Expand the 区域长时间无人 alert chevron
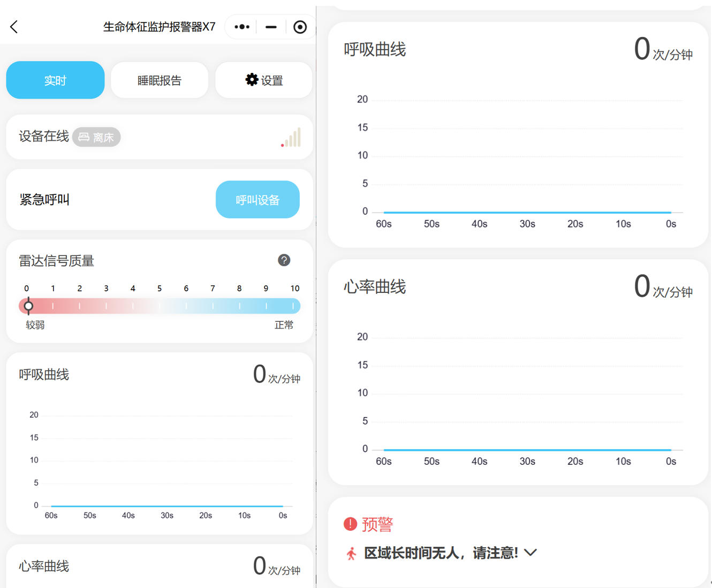 (531, 553)
